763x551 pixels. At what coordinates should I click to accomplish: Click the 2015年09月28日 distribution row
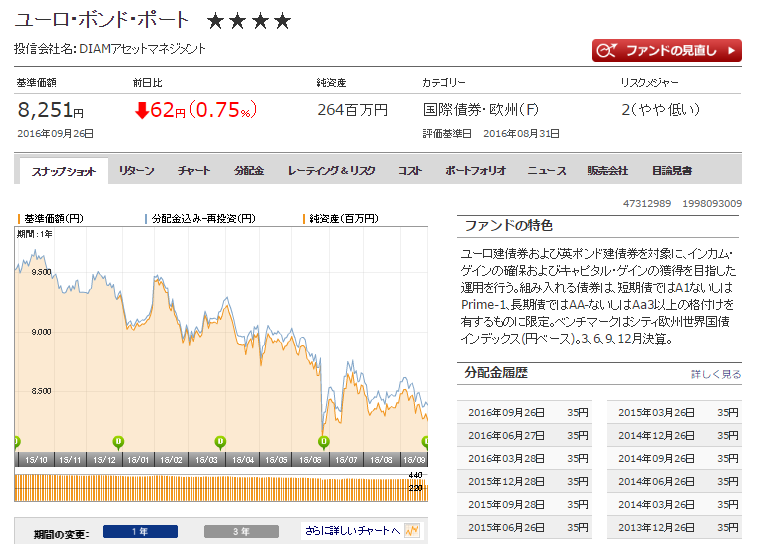(x=524, y=504)
